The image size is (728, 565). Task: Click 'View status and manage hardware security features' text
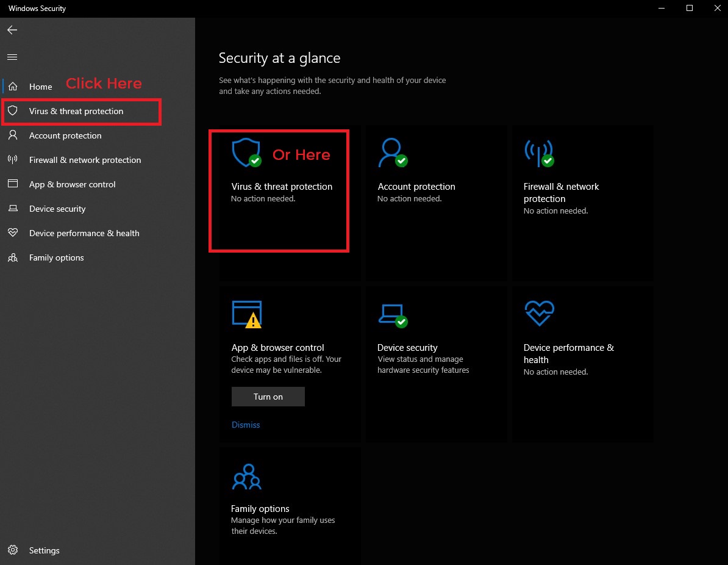(423, 365)
